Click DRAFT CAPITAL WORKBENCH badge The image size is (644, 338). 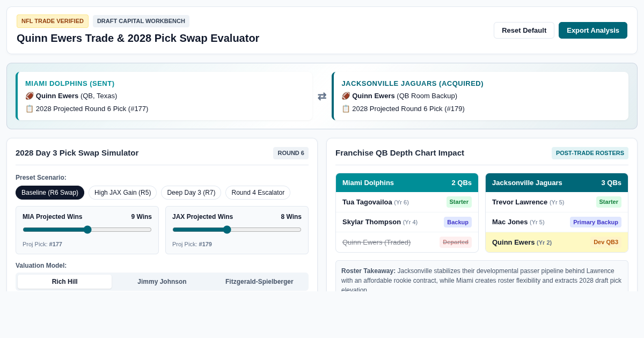tap(141, 21)
